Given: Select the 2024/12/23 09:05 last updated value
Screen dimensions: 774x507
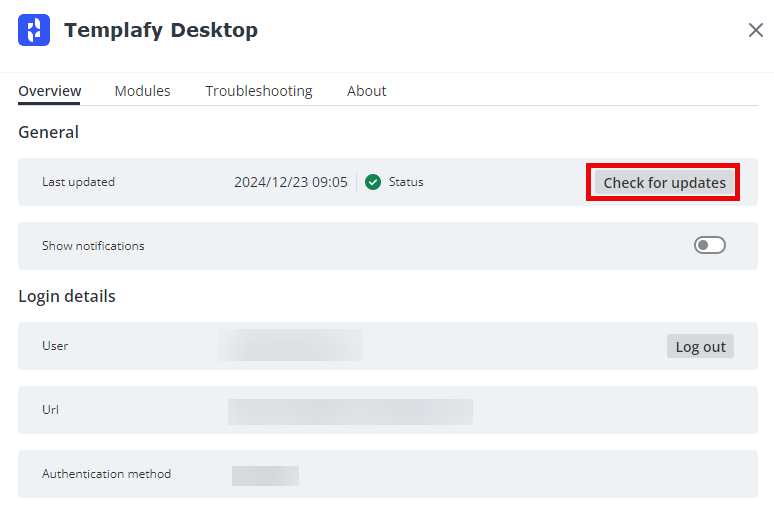Looking at the screenshot, I should pyautogui.click(x=291, y=182).
